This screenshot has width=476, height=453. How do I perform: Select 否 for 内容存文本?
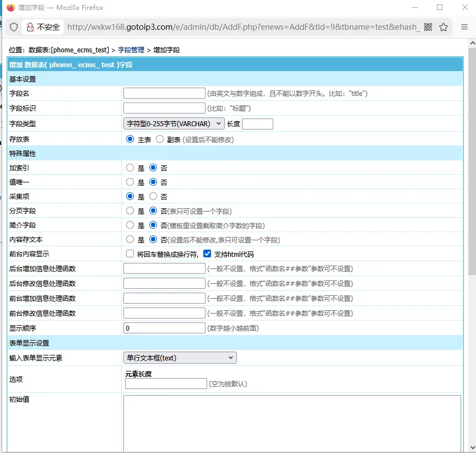click(x=153, y=239)
